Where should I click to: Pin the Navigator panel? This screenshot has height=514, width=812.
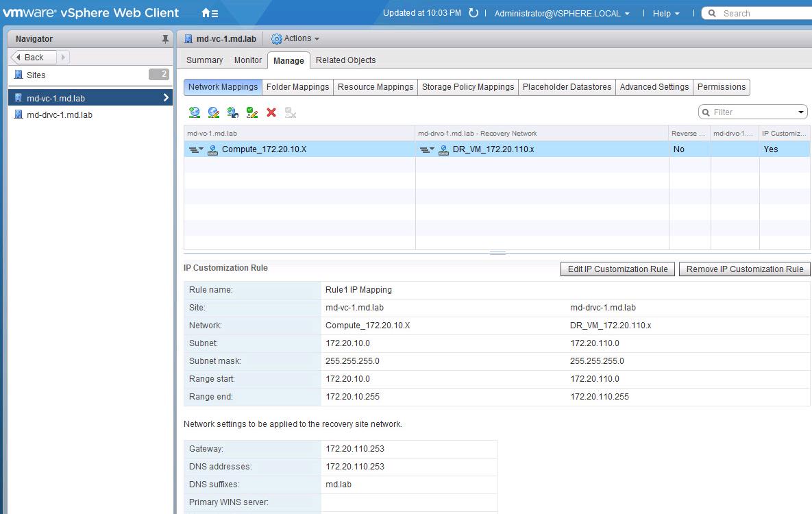point(165,39)
